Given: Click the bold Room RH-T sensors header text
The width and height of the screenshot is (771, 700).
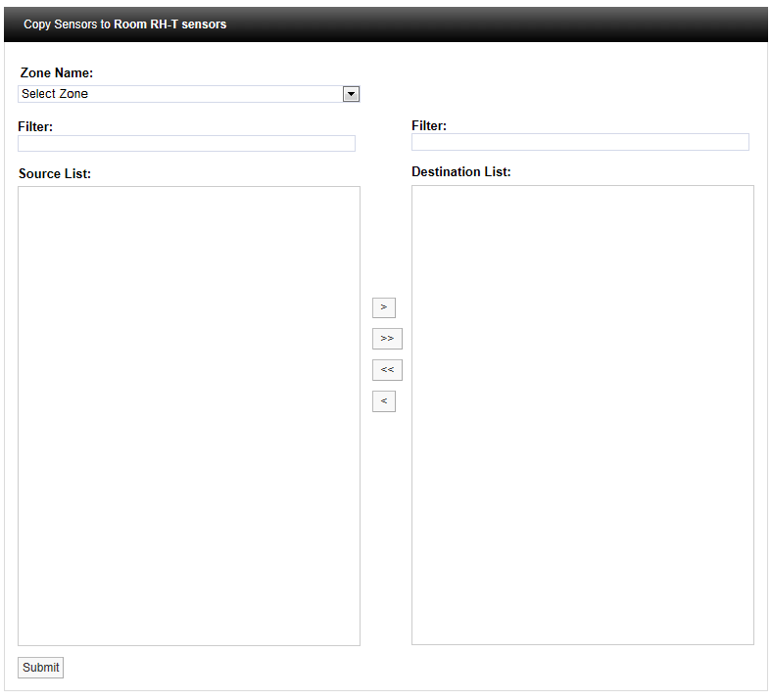Looking at the screenshot, I should coord(170,24).
